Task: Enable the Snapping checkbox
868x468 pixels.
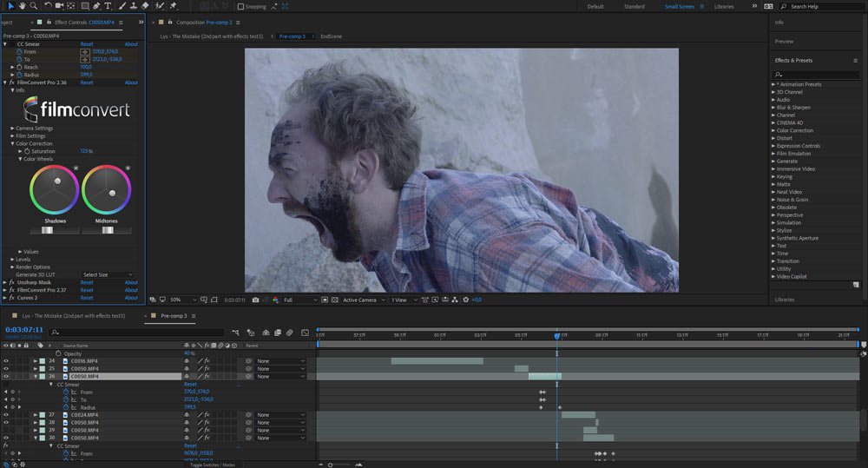Action: click(240, 7)
